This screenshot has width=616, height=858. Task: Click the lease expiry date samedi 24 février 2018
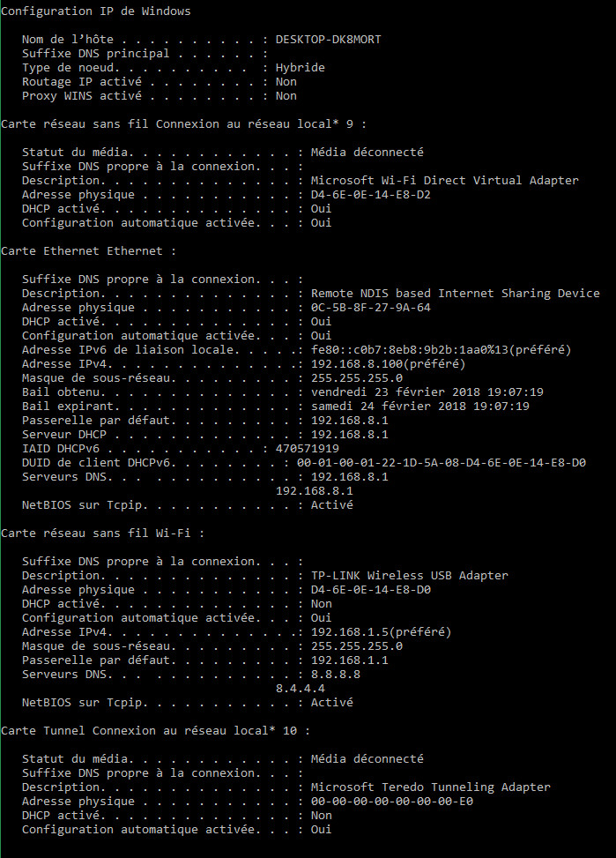[x=419, y=407]
